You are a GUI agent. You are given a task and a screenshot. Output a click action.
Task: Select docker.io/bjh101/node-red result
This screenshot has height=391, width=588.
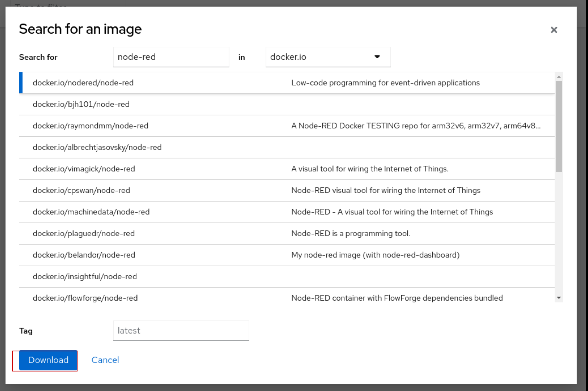81,104
